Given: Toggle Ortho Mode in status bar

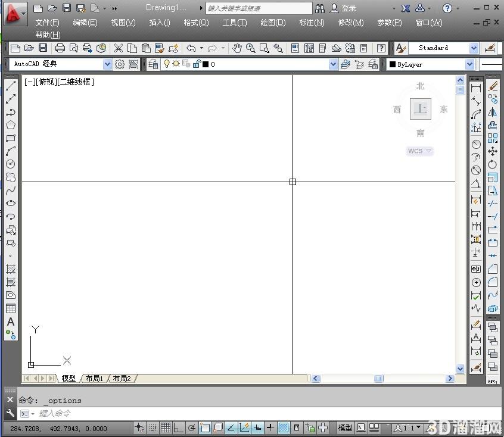Looking at the screenshot, I should pyautogui.click(x=178, y=427).
